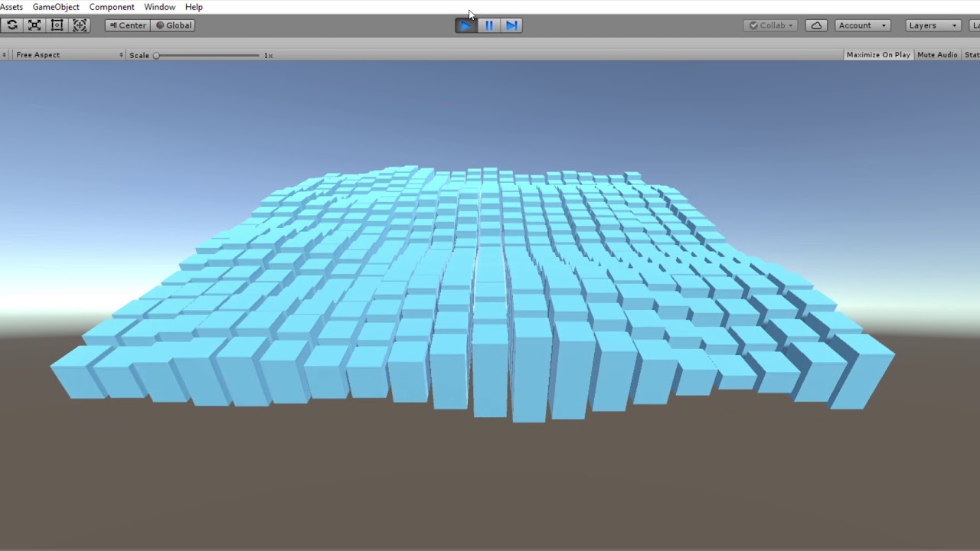
Task: Open the Component menu
Action: [112, 7]
